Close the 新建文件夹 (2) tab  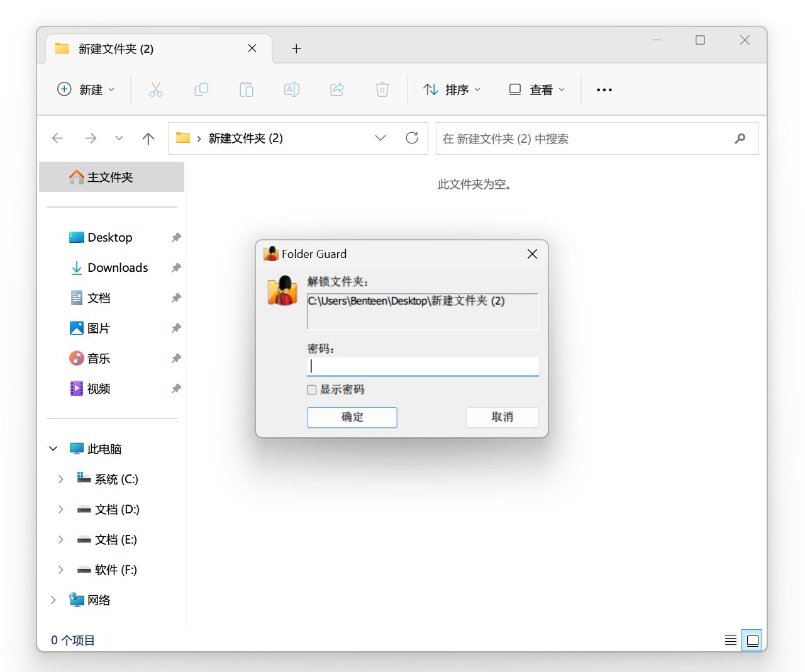coord(252,48)
